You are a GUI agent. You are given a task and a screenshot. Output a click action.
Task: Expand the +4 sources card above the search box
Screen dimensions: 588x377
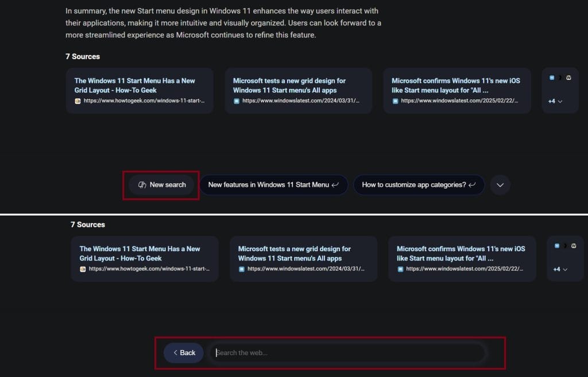pos(560,270)
